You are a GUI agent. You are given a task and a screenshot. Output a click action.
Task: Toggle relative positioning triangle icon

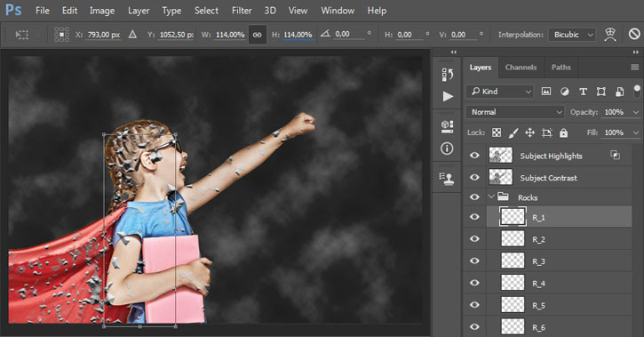132,35
